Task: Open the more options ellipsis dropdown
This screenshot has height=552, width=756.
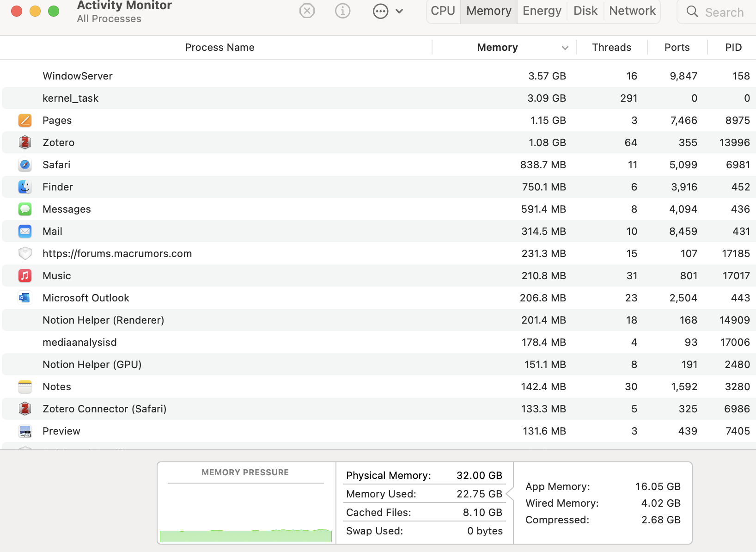Action: [x=387, y=11]
